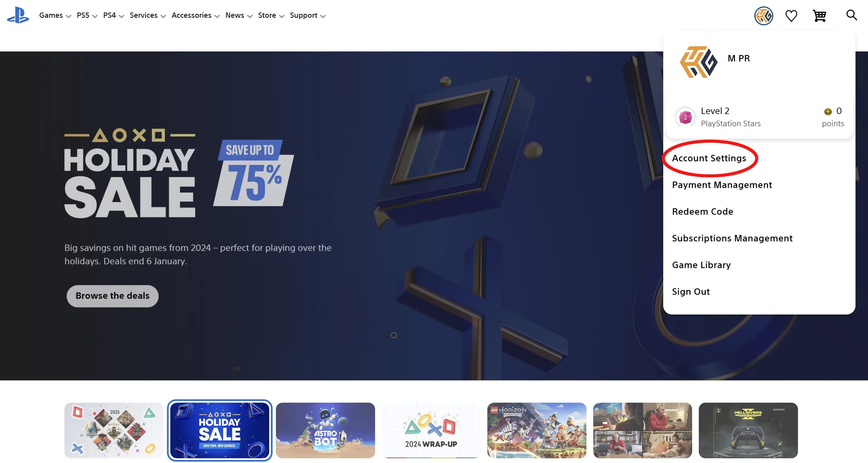Expand the Games dropdown menu
This screenshot has height=463, width=868.
pos(55,16)
